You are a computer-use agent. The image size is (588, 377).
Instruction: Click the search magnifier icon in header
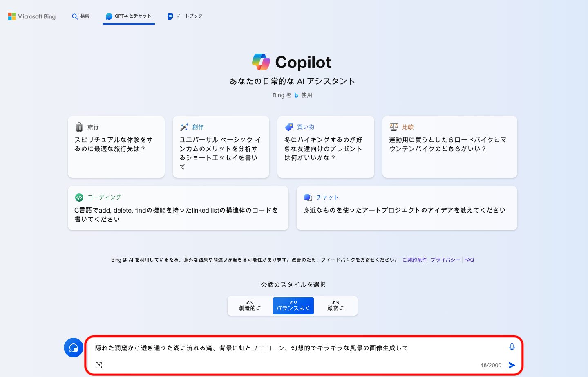[x=75, y=17]
